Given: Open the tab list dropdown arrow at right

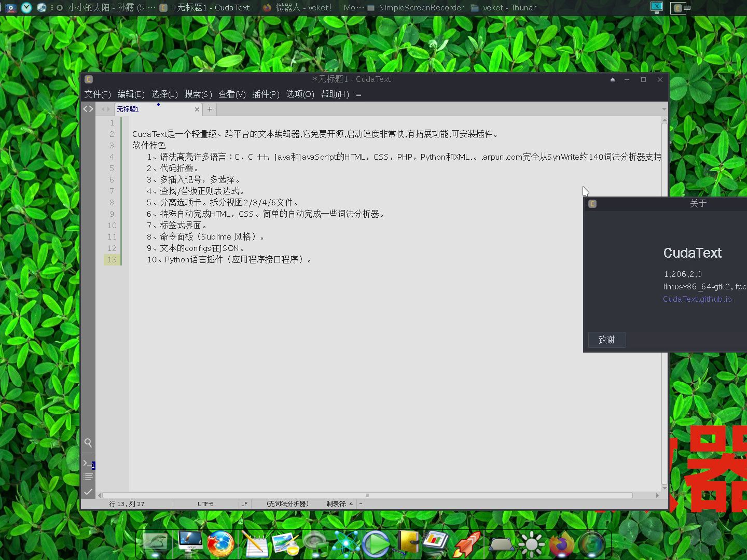Looking at the screenshot, I should tap(664, 109).
